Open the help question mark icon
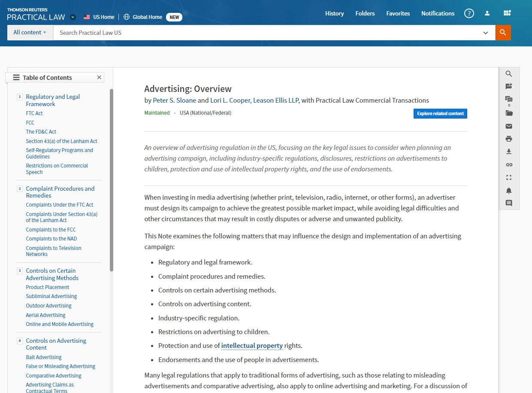Image resolution: width=532 pixels, height=393 pixels. [x=469, y=13]
